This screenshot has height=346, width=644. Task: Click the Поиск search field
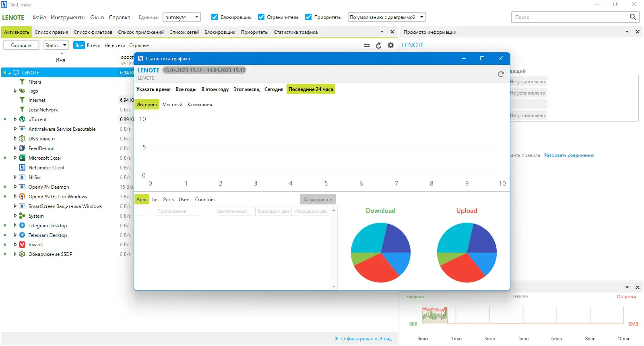[x=570, y=17]
